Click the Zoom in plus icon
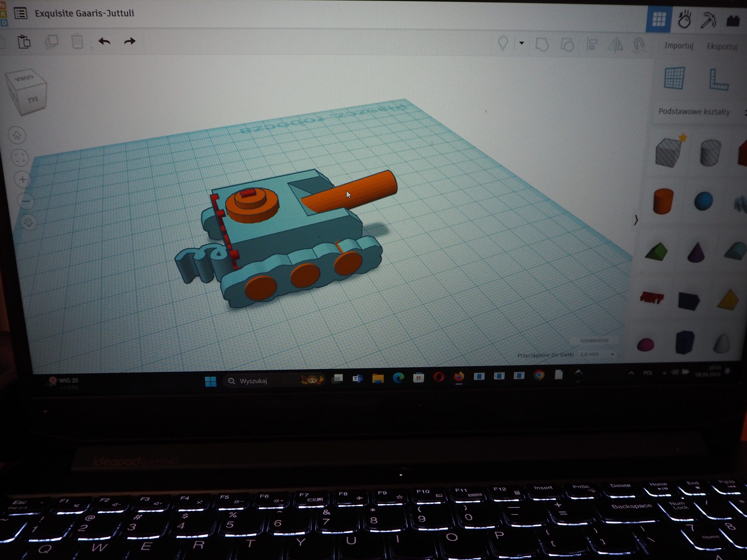The image size is (747, 560). [23, 179]
